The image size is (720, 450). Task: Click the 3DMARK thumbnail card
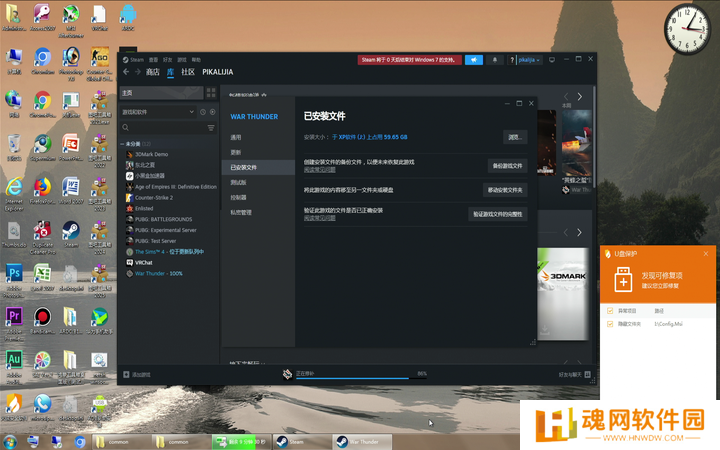(563, 294)
